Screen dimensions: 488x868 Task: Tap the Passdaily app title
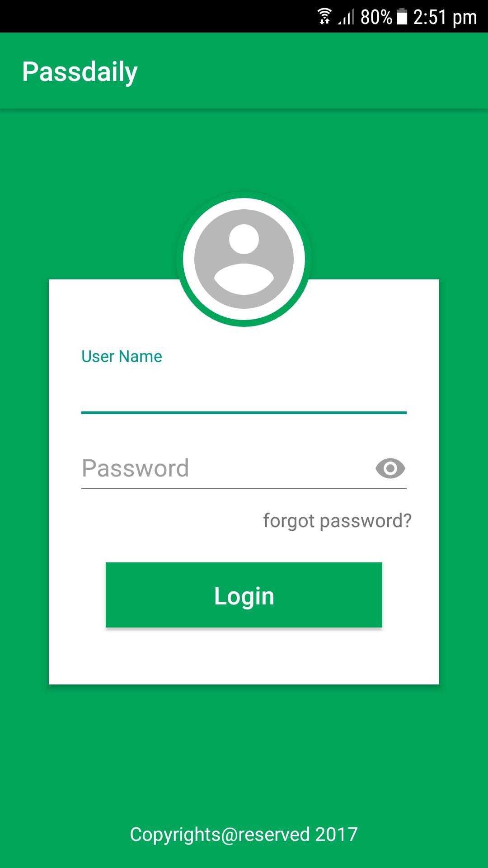click(x=80, y=72)
